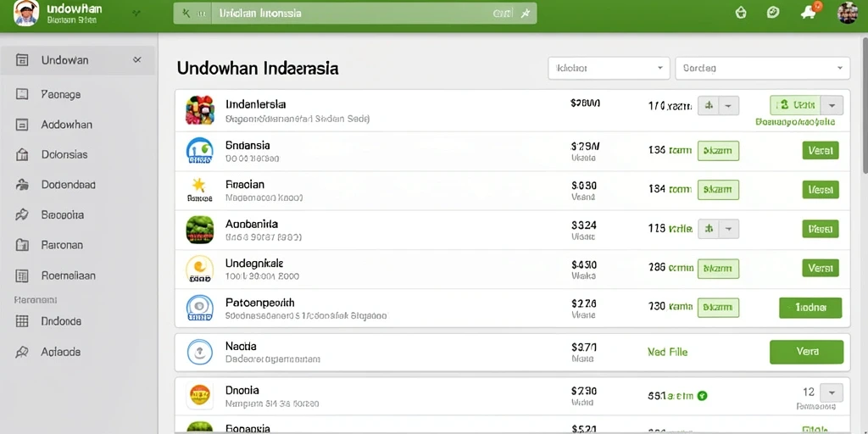This screenshot has height=434, width=868.
Task: Click the Fraoian star app icon
Action: 200,189
